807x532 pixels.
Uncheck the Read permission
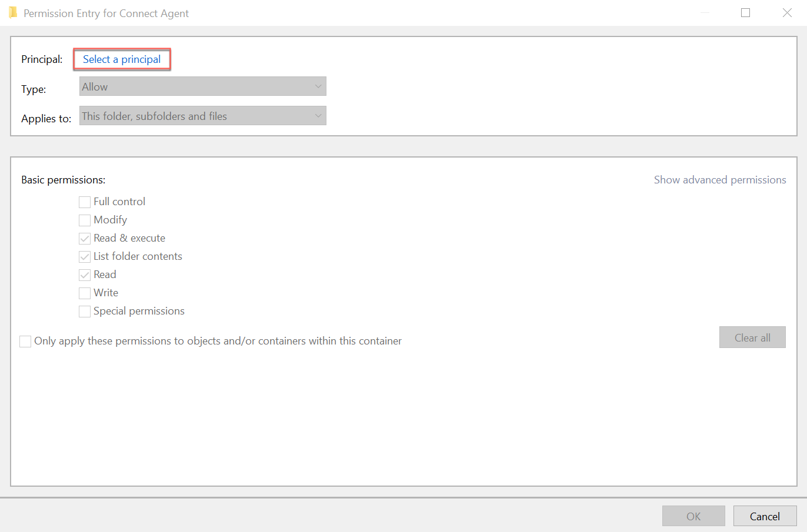[x=85, y=275]
